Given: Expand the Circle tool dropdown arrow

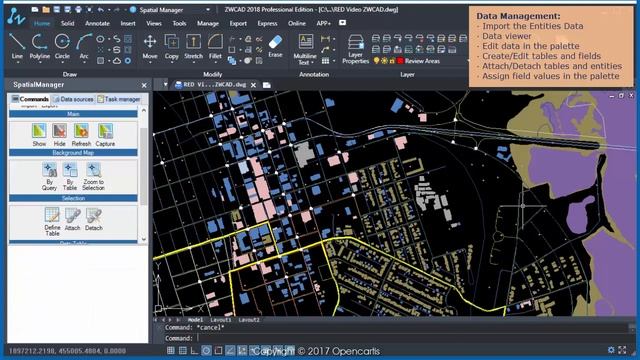Looking at the screenshot, I should (x=62, y=62).
